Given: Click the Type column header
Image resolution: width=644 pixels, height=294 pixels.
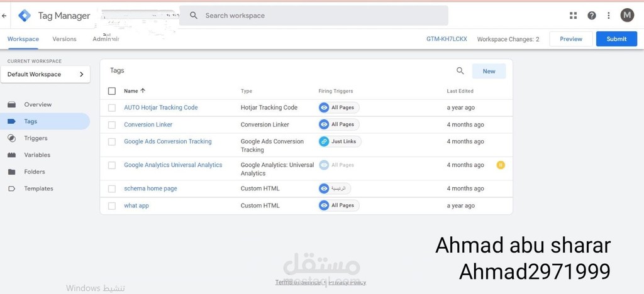Looking at the screenshot, I should coord(247,91).
